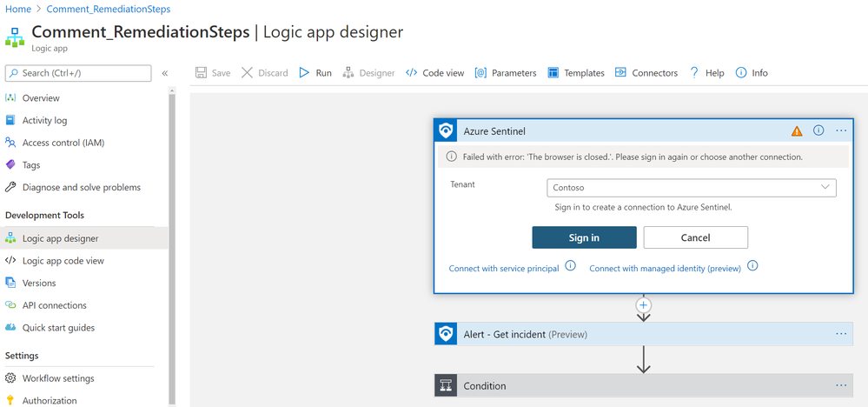Click the Workflow settings gear icon

(10, 378)
